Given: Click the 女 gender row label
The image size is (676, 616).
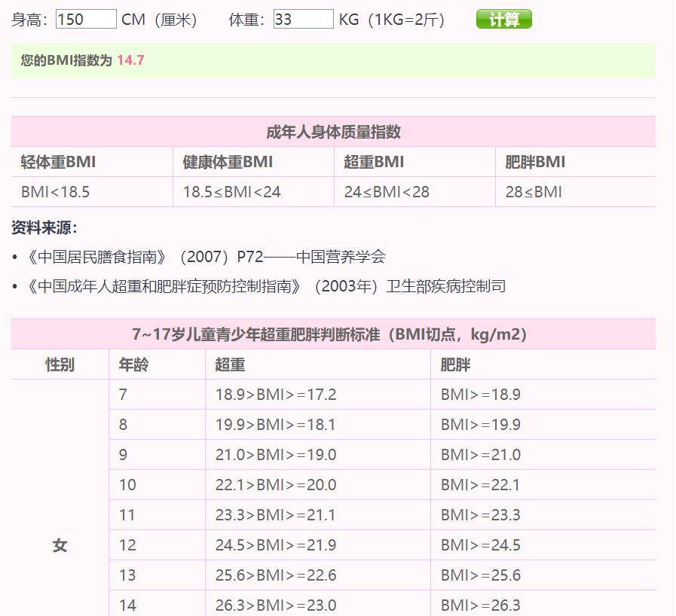Looking at the screenshot, I should coord(60,545).
